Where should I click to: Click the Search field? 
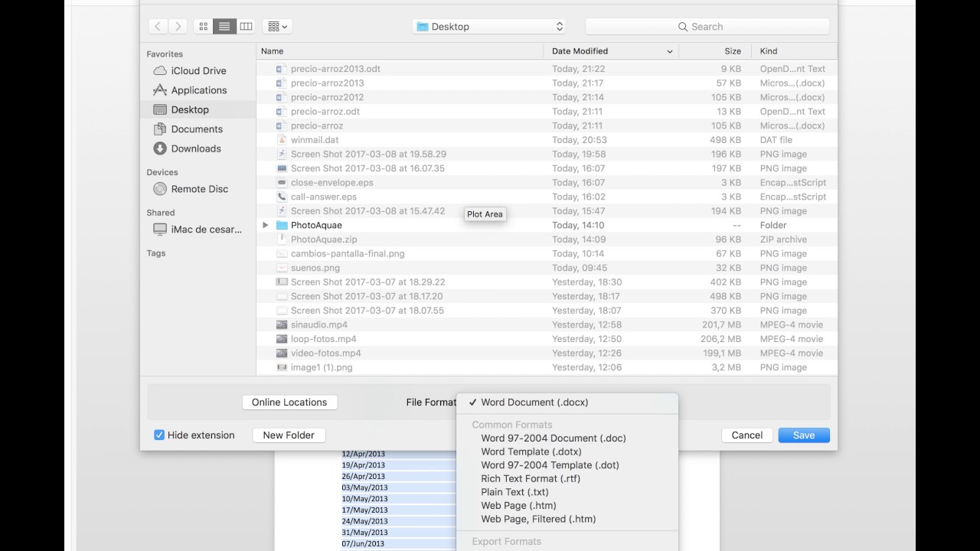coord(707,26)
